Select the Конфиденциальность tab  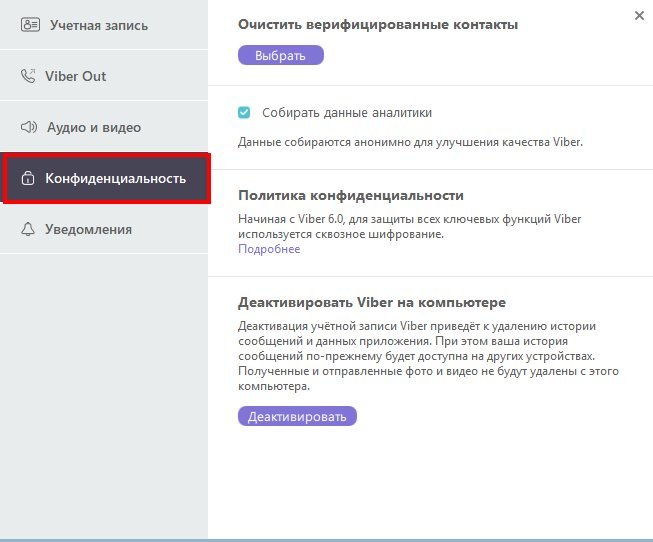115,179
